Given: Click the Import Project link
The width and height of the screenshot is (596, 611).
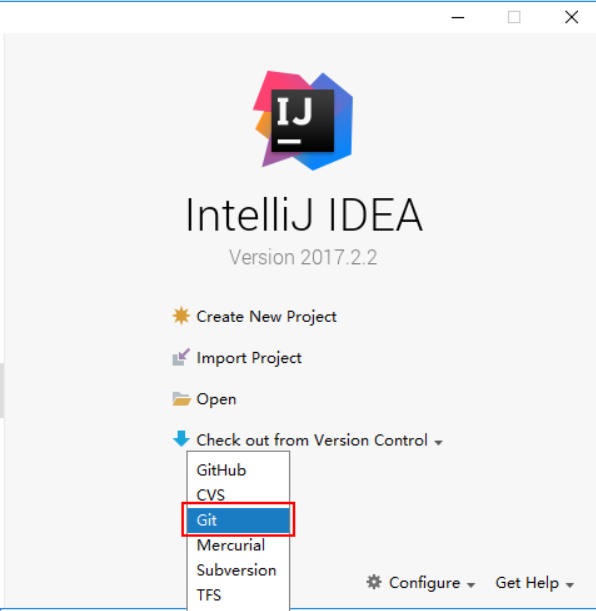Looking at the screenshot, I should coord(249,358).
